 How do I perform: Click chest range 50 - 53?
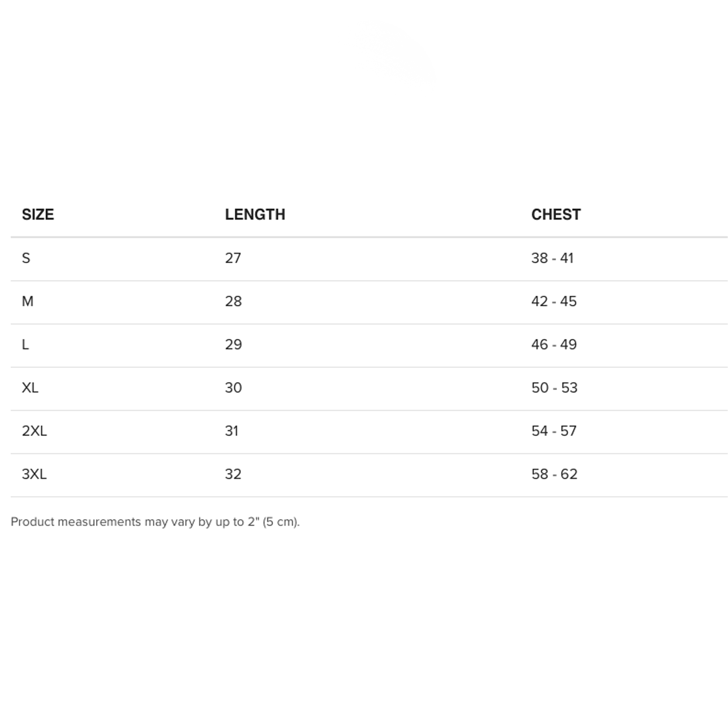(554, 388)
